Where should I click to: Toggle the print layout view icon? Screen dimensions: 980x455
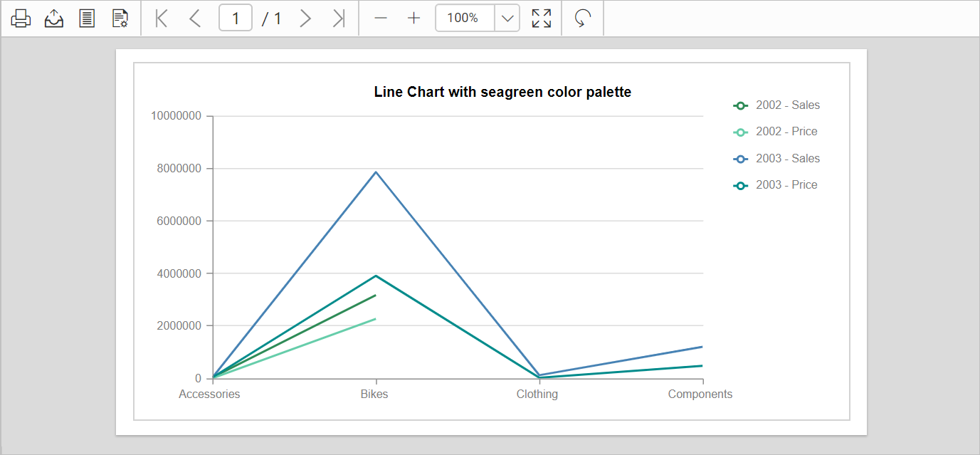pos(87,19)
